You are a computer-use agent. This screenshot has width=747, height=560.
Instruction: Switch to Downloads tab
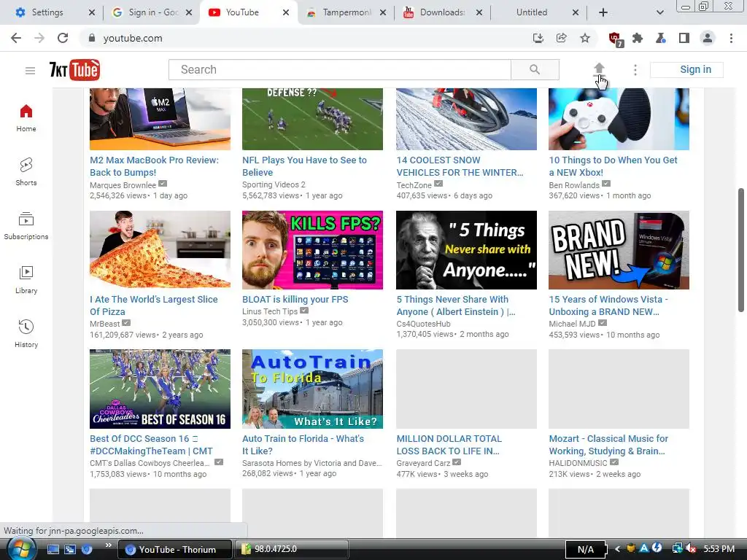tap(441, 12)
